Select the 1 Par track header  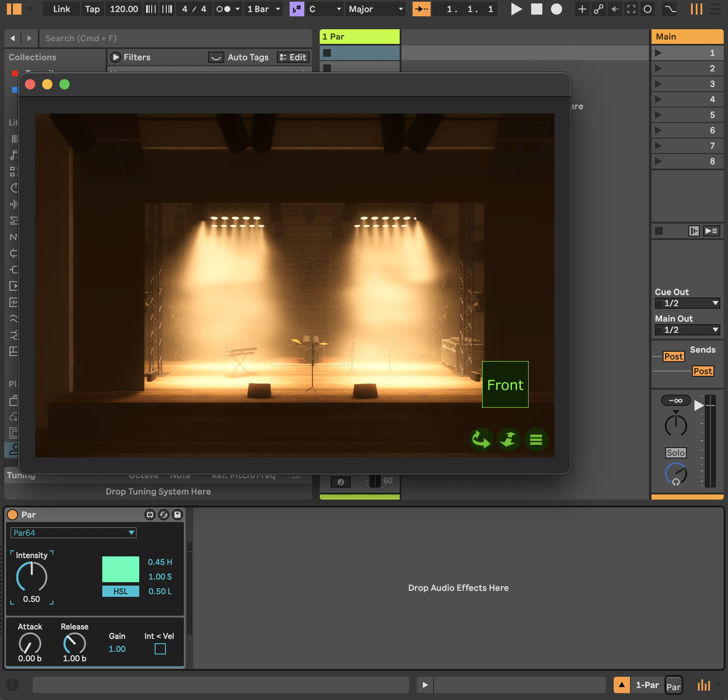pyautogui.click(x=360, y=37)
